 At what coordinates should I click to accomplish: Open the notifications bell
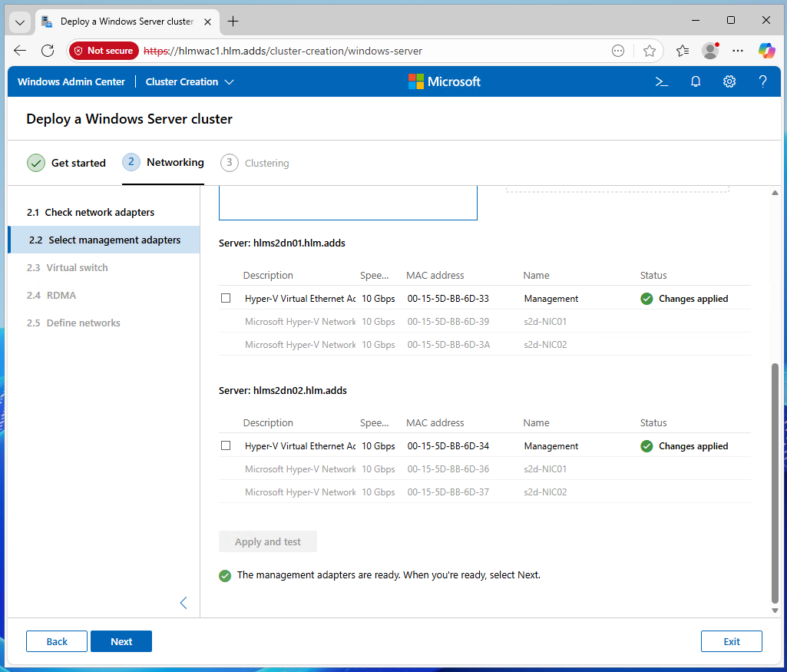tap(696, 81)
